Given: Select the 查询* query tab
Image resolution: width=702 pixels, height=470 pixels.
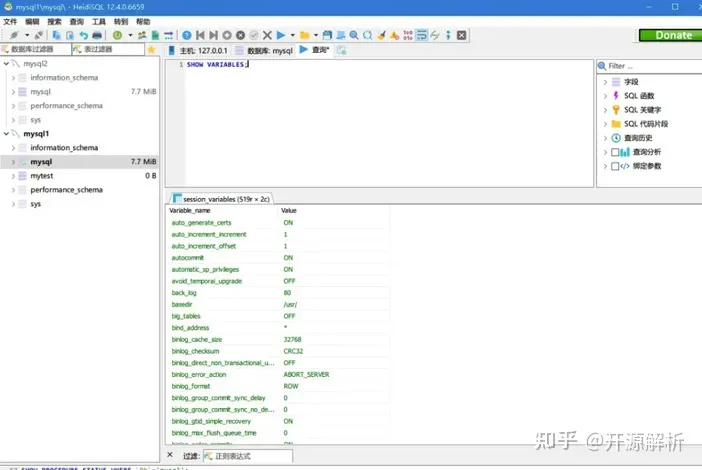Looking at the screenshot, I should tap(315, 50).
